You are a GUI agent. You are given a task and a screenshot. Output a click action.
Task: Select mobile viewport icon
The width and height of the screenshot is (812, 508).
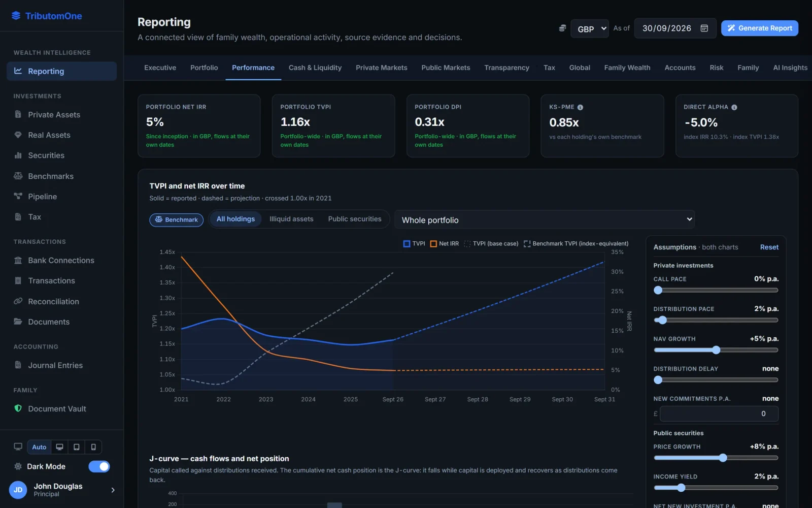pos(93,447)
